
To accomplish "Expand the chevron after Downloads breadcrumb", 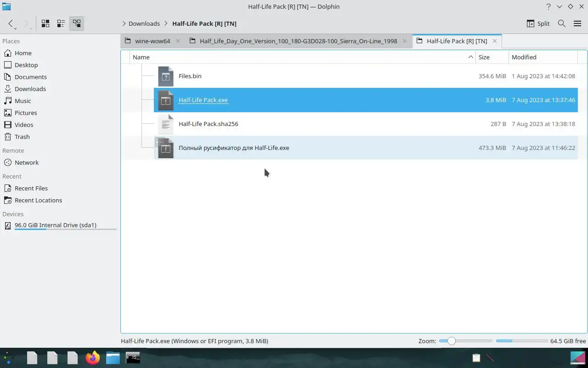I will click(166, 23).
